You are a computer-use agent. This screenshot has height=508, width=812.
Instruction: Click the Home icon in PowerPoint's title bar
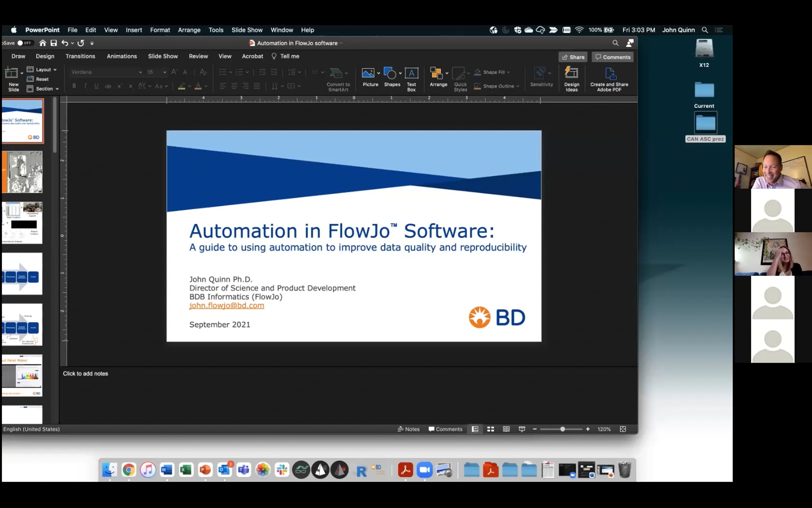click(43, 43)
